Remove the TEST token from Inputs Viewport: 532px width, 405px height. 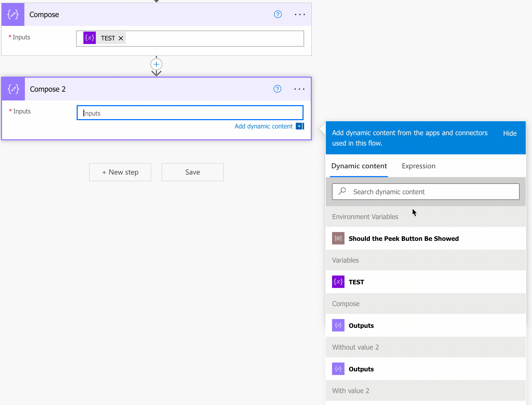click(121, 38)
